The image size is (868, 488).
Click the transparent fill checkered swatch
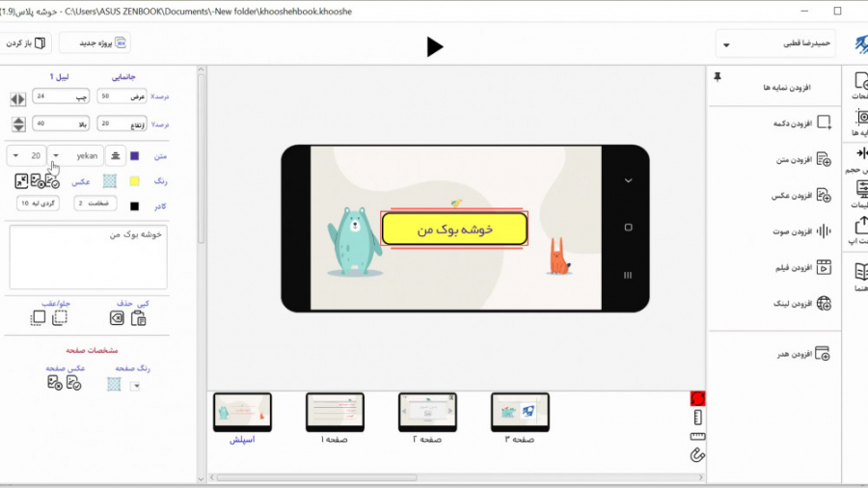pos(110,181)
